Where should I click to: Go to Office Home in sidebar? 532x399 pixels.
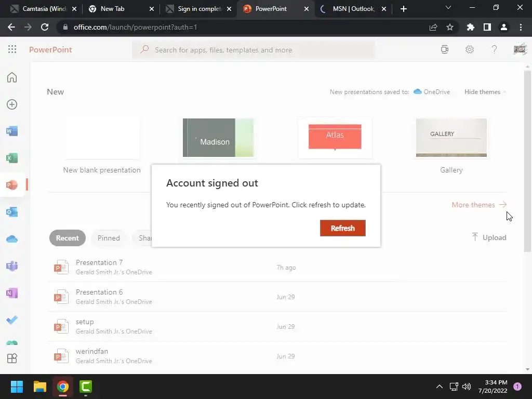click(x=12, y=77)
